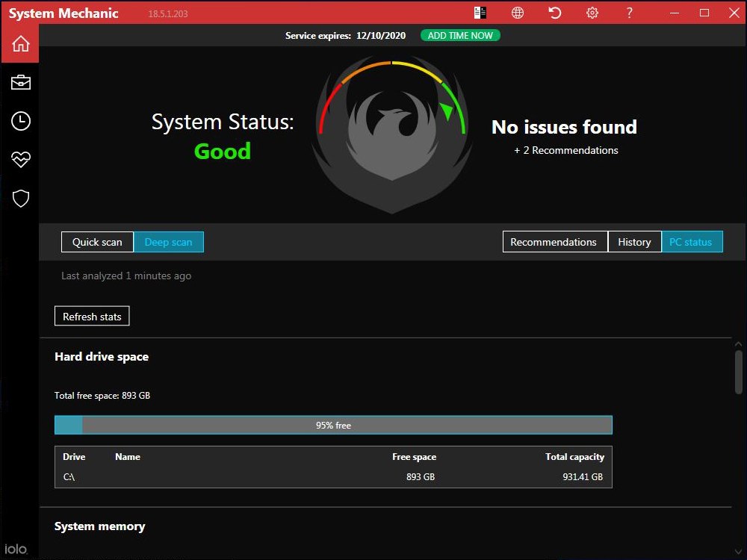This screenshot has width=747, height=560.
Task: Click the 95% free drive space bar
Action: coord(332,424)
